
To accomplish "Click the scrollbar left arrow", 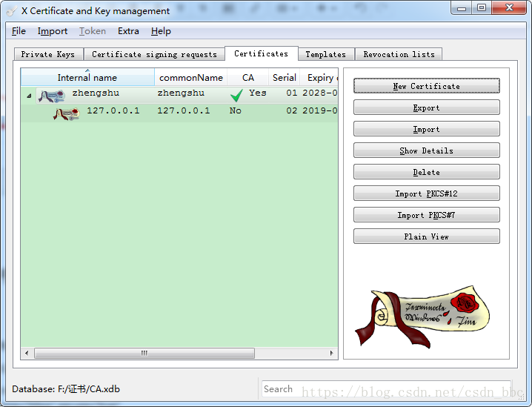I will (x=27, y=353).
